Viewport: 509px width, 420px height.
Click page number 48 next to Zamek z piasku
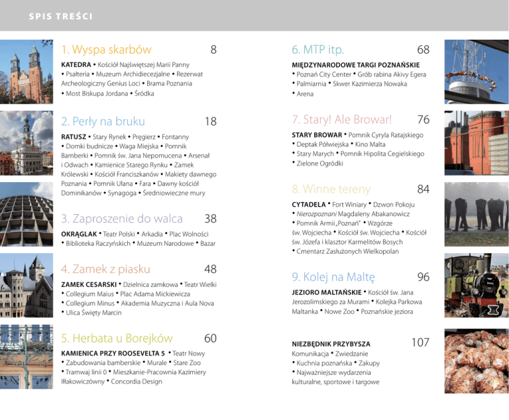[211, 269]
